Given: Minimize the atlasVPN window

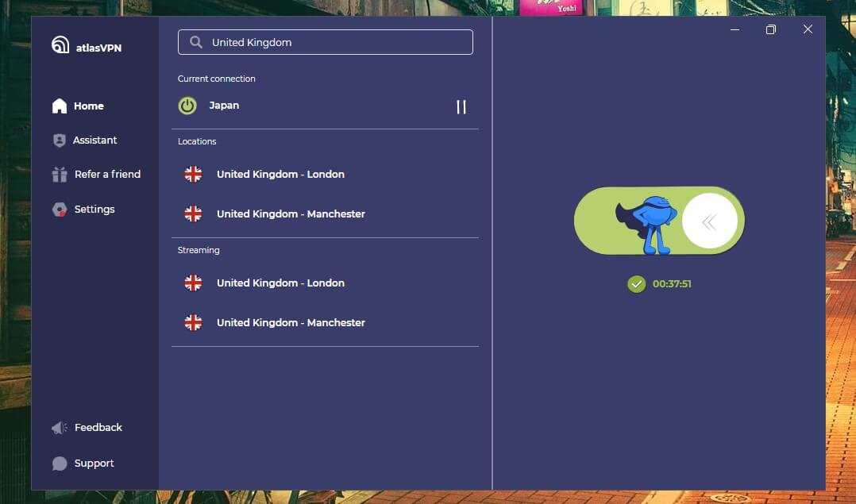Looking at the screenshot, I should point(735,29).
